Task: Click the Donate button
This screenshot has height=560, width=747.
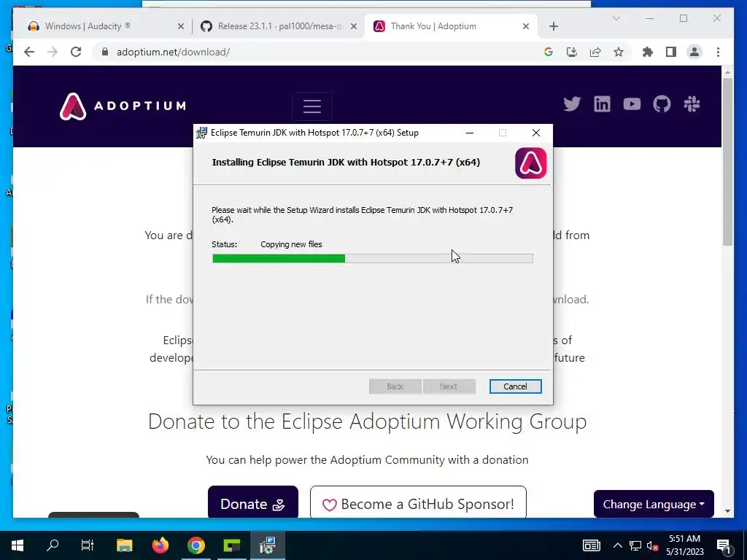Action: [253, 502]
